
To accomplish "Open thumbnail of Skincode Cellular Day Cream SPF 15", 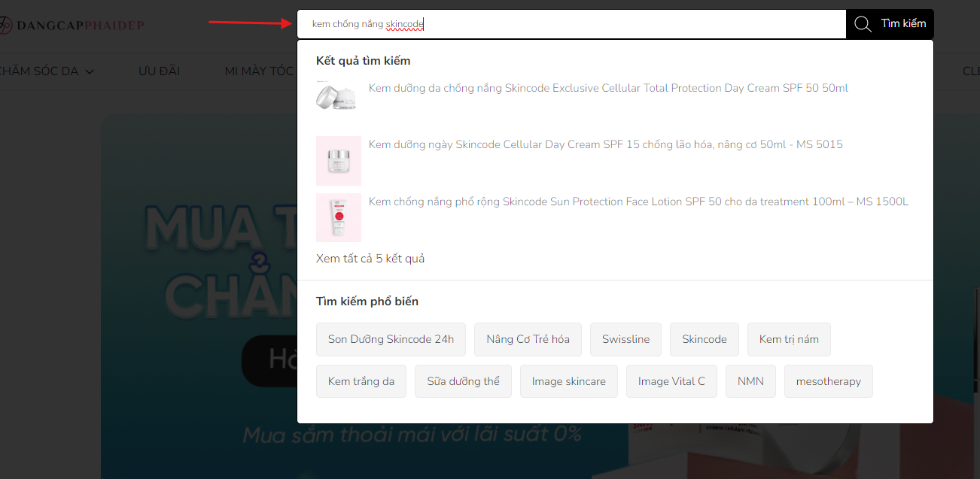I will (339, 161).
